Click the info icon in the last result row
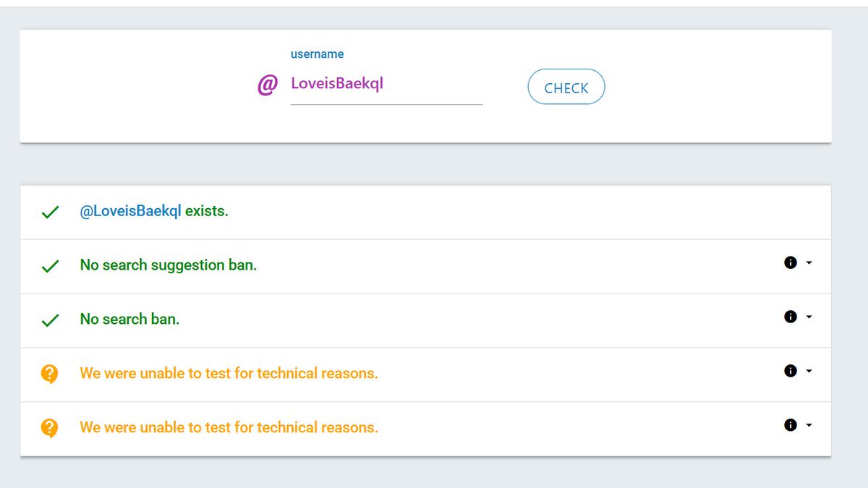The width and height of the screenshot is (868, 488). [791, 425]
